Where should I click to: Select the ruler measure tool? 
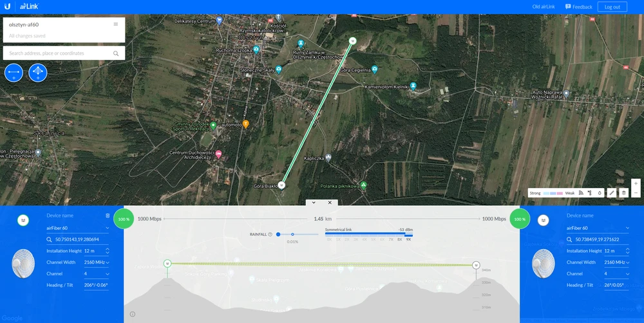612,192
